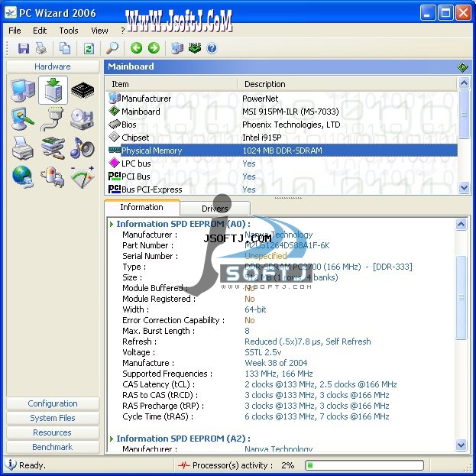Switch to the Information tab
Screen dimensions: 476x476
click(142, 207)
